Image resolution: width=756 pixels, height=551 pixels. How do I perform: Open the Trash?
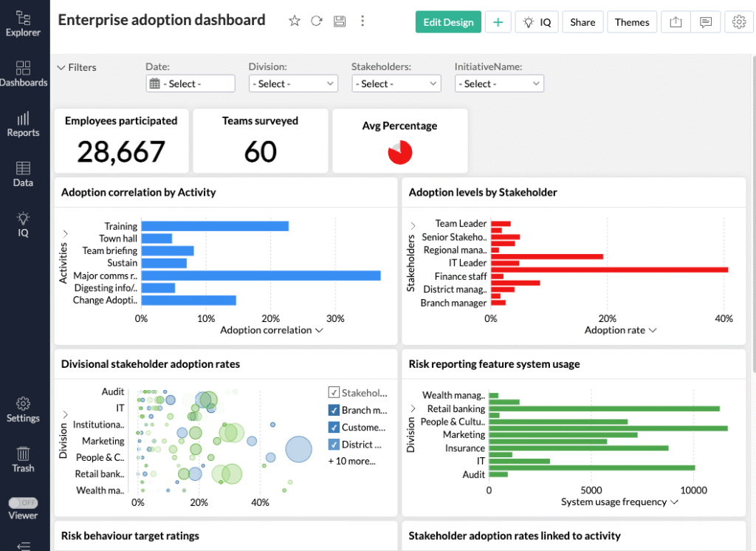click(x=23, y=459)
